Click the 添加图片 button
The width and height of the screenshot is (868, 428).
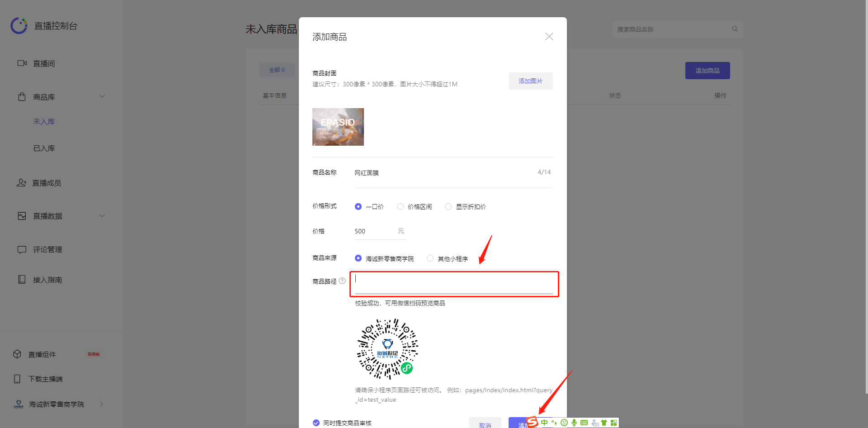point(531,81)
